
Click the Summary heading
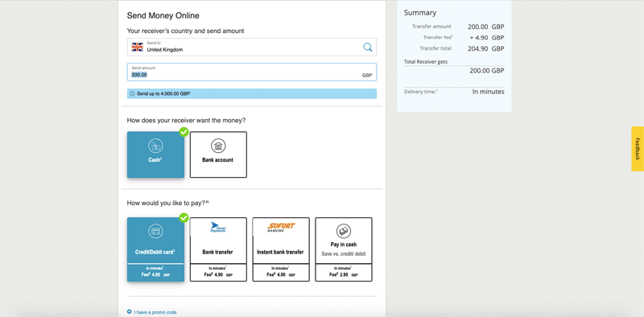point(420,13)
